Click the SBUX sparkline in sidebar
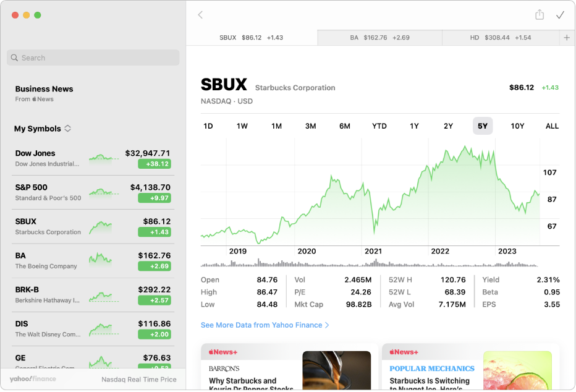The image size is (576, 392). coord(100,227)
